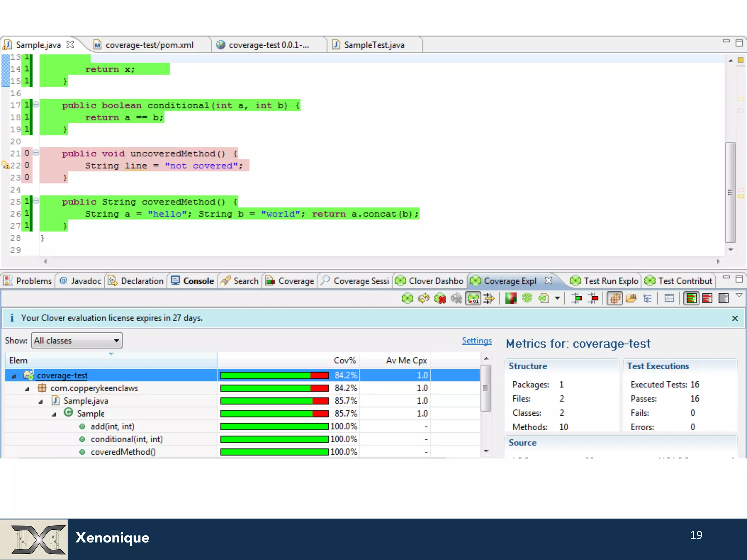Click the Clover delete coverage (red X) icon
This screenshot has width=747, height=560.
coord(440,299)
